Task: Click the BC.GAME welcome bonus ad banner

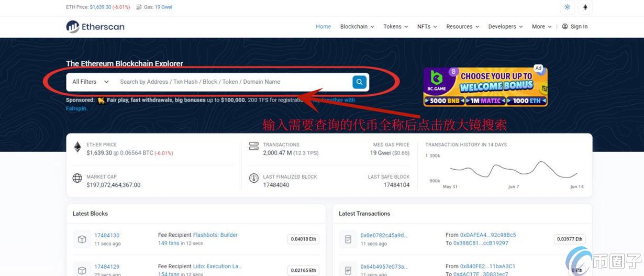Action: 485,87
